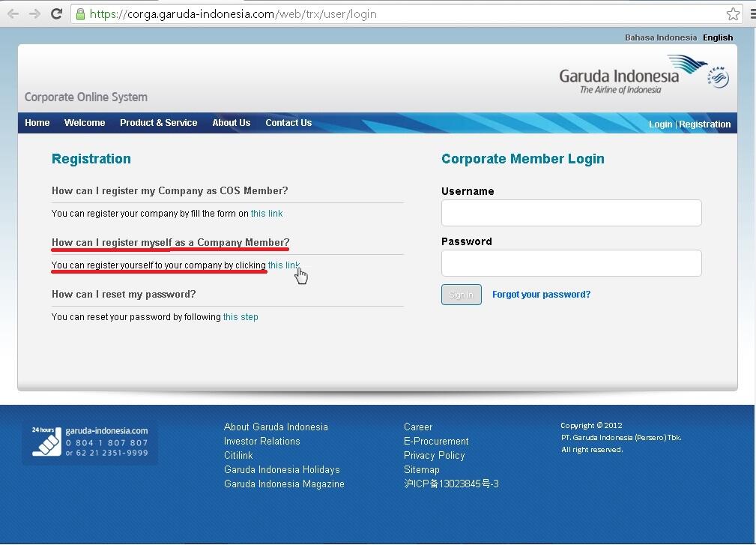Open the E-Procurement footer link
756x545 pixels.
[436, 442]
